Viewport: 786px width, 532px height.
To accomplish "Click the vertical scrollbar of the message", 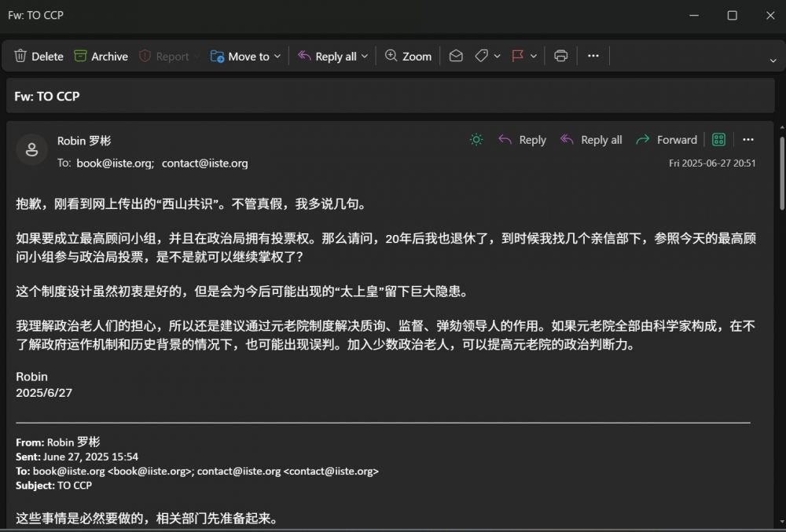I will pyautogui.click(x=780, y=173).
